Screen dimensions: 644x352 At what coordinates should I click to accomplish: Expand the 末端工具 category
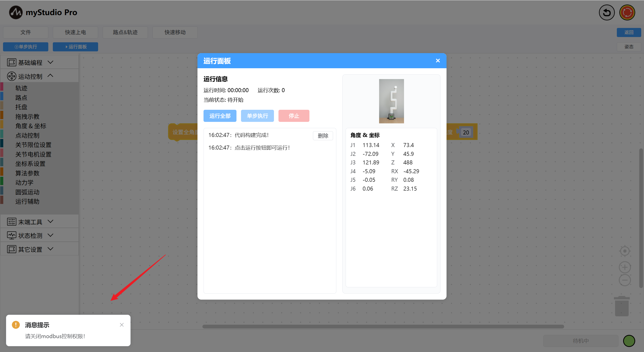point(50,222)
